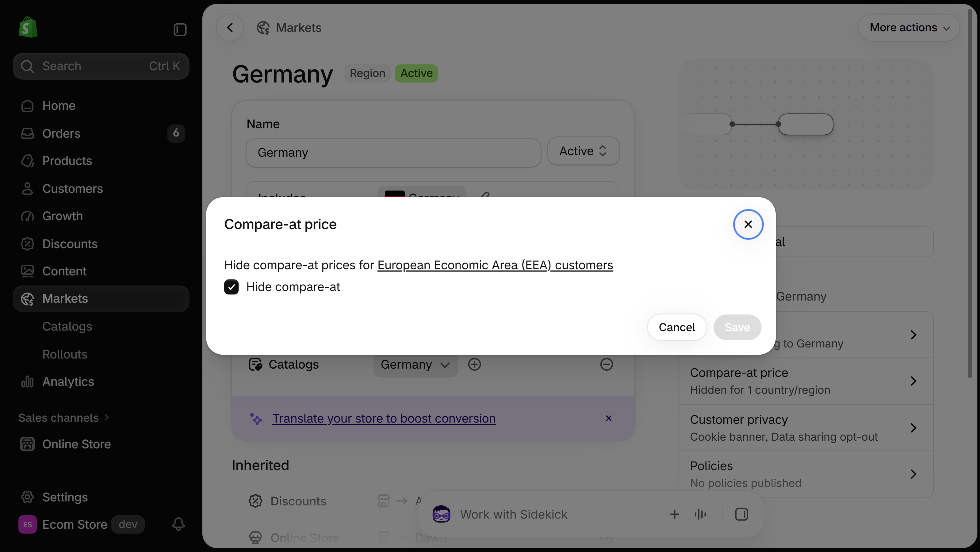The height and width of the screenshot is (552, 980).
Task: Click the Sidekick panel toggle icon
Action: pyautogui.click(x=741, y=514)
